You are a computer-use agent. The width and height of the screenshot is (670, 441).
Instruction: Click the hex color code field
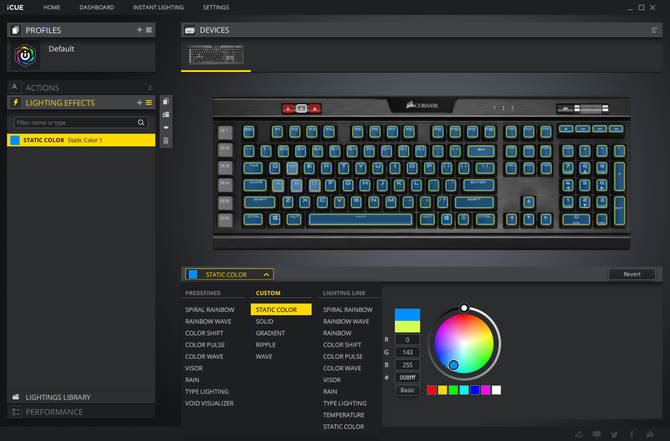407,377
